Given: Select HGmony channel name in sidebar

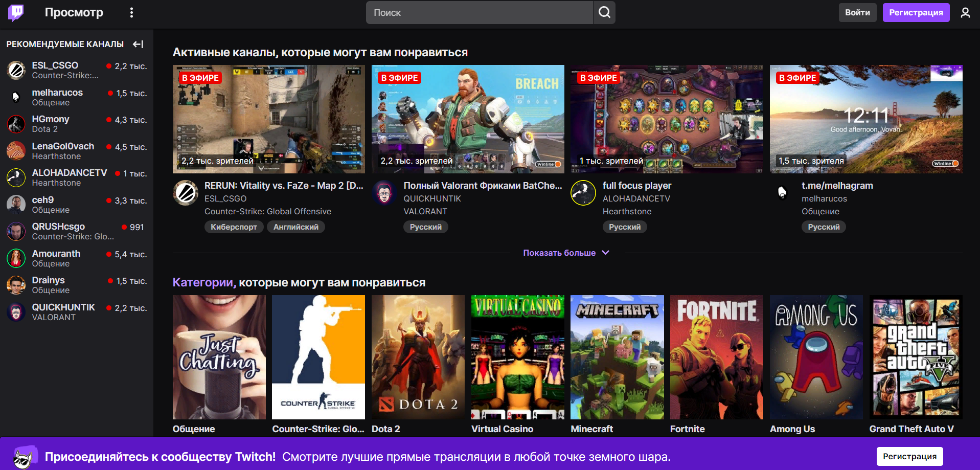Looking at the screenshot, I should 51,119.
